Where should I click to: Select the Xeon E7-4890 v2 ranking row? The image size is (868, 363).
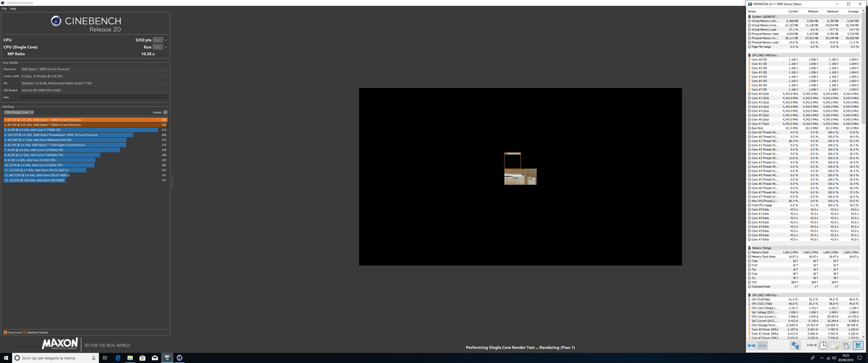point(85,175)
